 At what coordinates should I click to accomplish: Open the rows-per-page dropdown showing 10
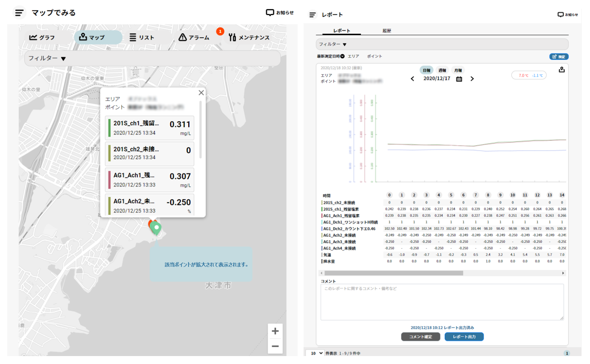point(316,353)
